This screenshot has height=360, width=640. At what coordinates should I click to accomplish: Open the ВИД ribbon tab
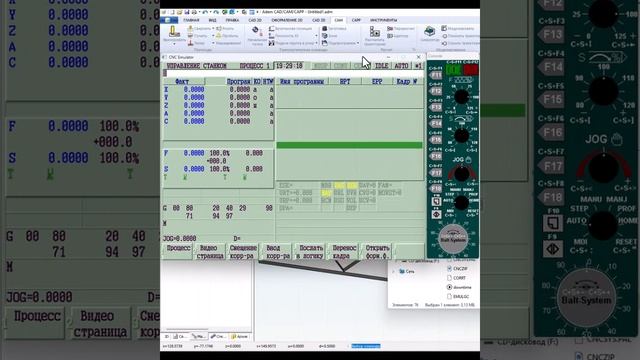pos(212,20)
